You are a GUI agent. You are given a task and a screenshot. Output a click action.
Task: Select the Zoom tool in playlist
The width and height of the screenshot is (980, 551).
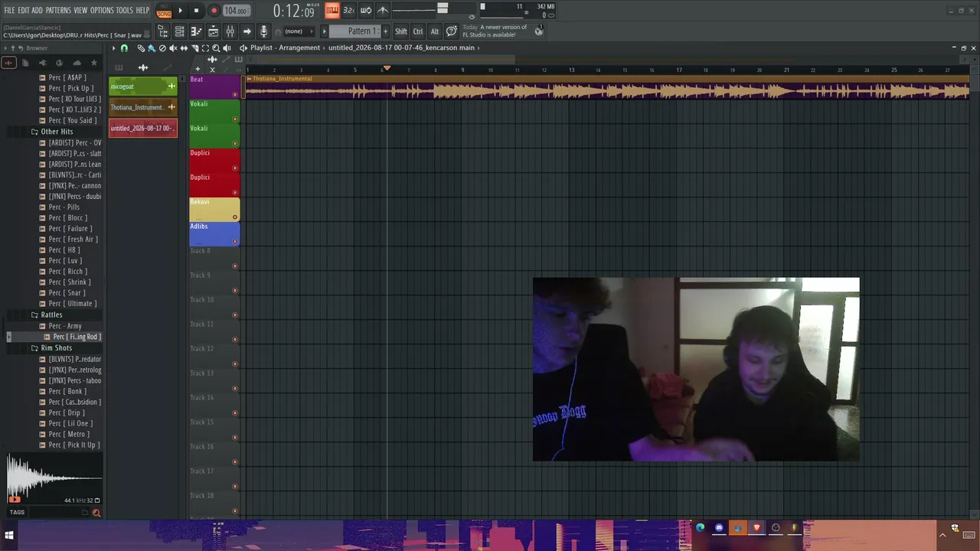pyautogui.click(x=216, y=48)
